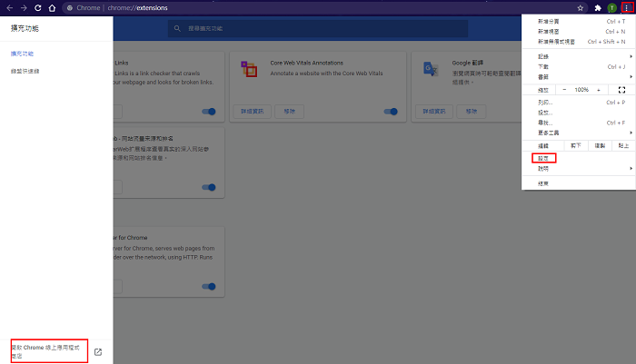Open the green profile avatar

click(612, 7)
